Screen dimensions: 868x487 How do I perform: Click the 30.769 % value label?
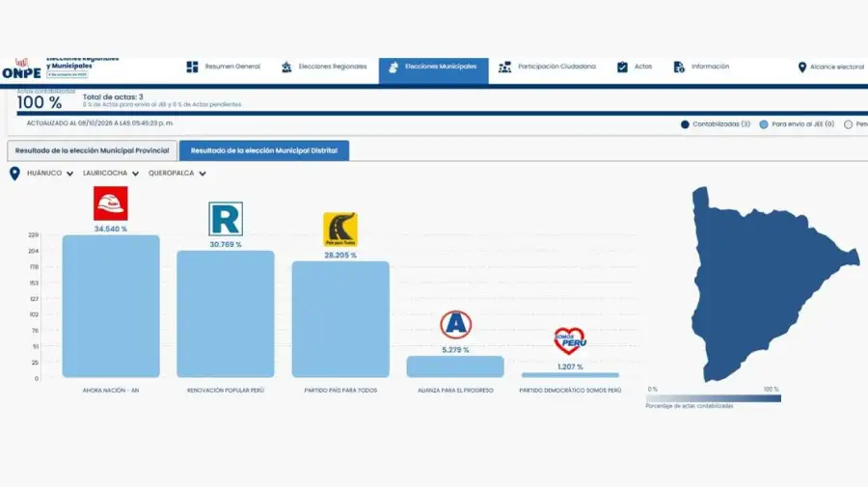[226, 244]
